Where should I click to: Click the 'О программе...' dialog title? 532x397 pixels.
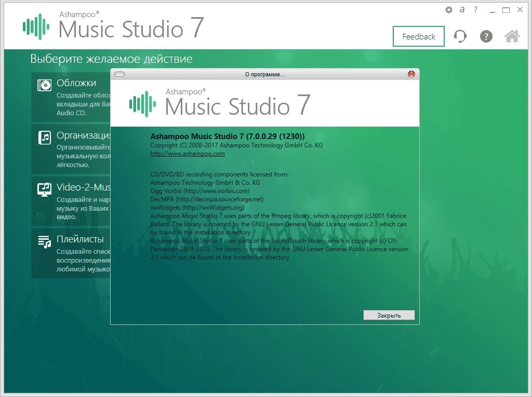pyautogui.click(x=265, y=74)
